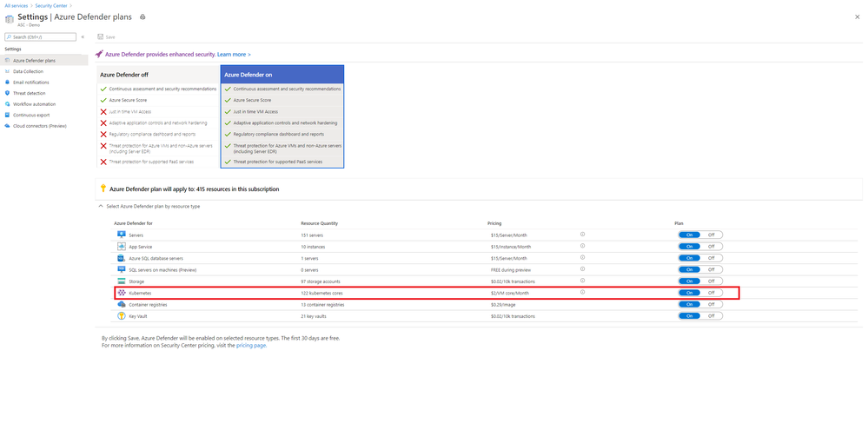The width and height of the screenshot is (868, 430).
Task: Click the Storage resource icon
Action: [x=122, y=281]
